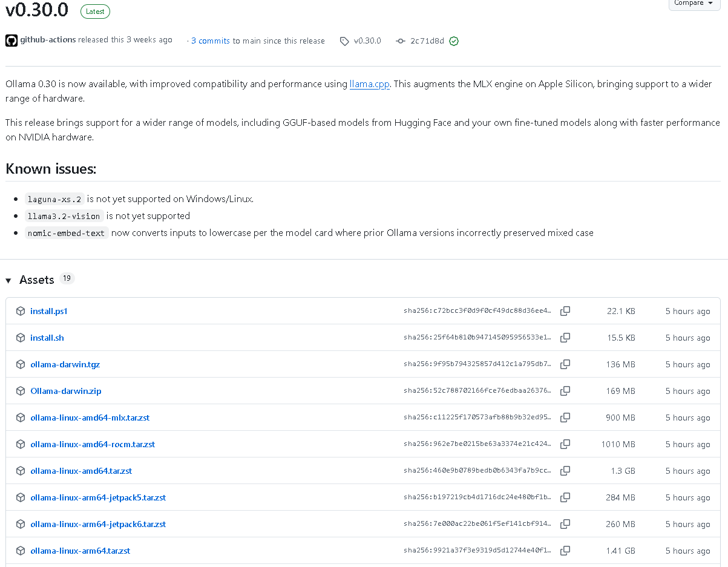
Task: Copy hash for ollama-linux-amd64-rocm.tar.zst
Action: [x=565, y=444]
